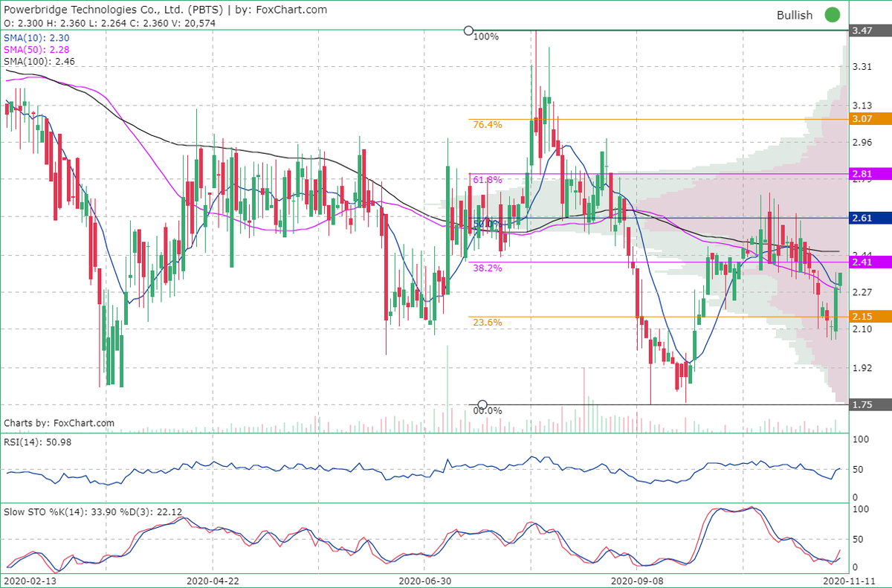This screenshot has height=588, width=892.
Task: Select the Fibonacci 100% level circle handle
Action: [468, 30]
